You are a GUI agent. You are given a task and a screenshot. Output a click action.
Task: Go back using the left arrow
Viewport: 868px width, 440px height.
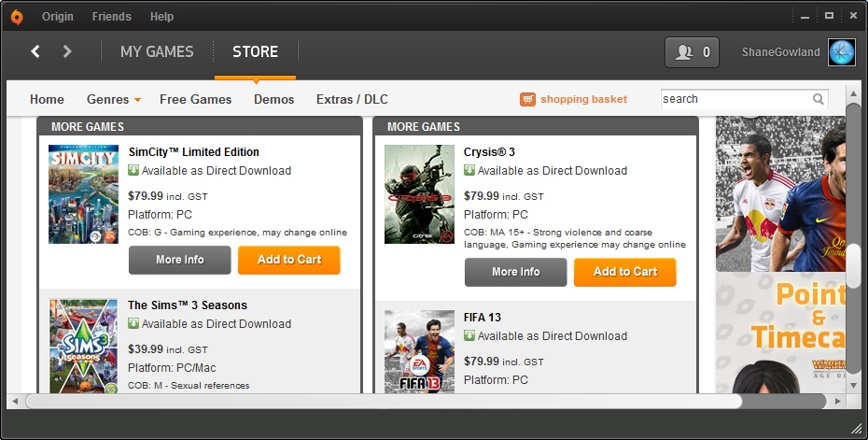coord(35,51)
